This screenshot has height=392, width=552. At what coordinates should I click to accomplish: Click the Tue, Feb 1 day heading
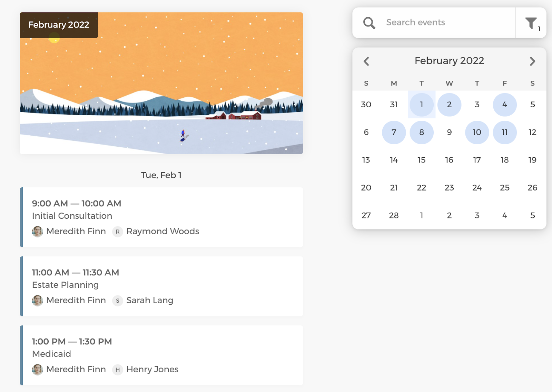(161, 175)
